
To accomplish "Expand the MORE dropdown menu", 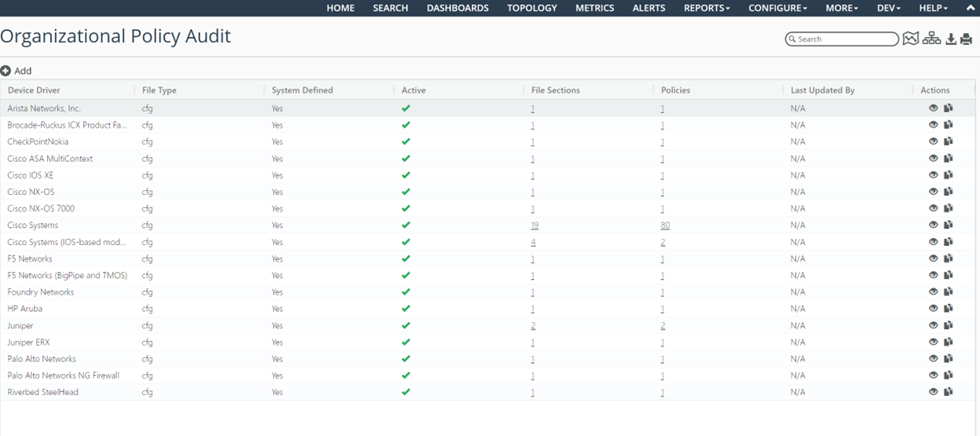I will (842, 8).
